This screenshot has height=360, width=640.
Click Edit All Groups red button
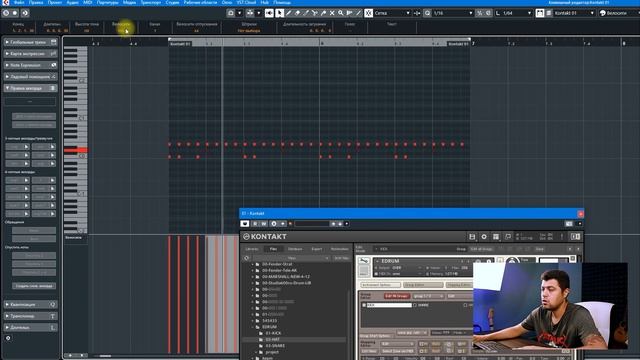pyautogui.click(x=397, y=296)
